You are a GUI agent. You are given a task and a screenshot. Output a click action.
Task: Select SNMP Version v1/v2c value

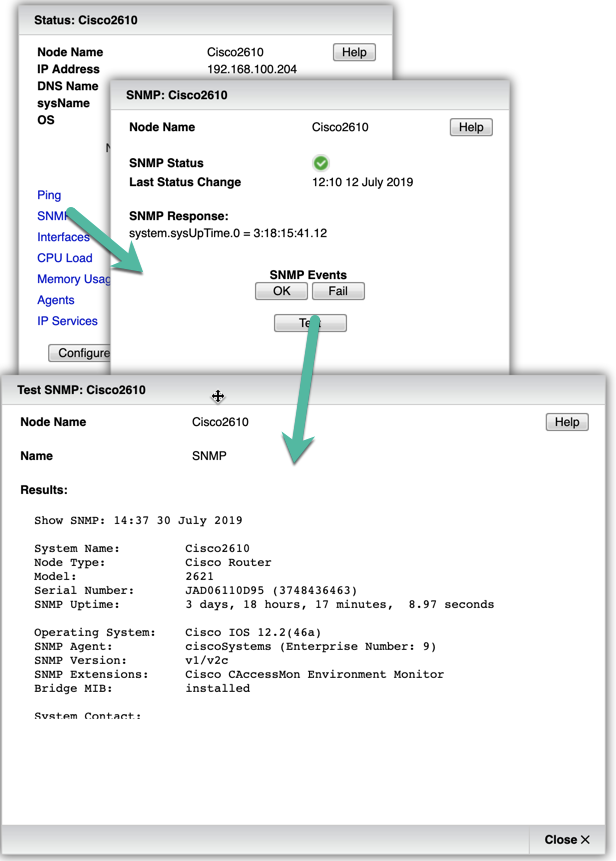206,661
